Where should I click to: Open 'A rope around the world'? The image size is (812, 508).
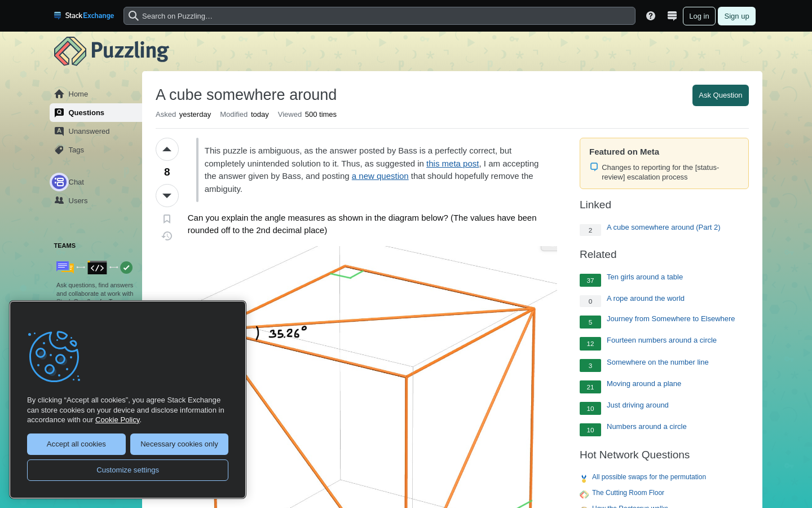click(646, 299)
